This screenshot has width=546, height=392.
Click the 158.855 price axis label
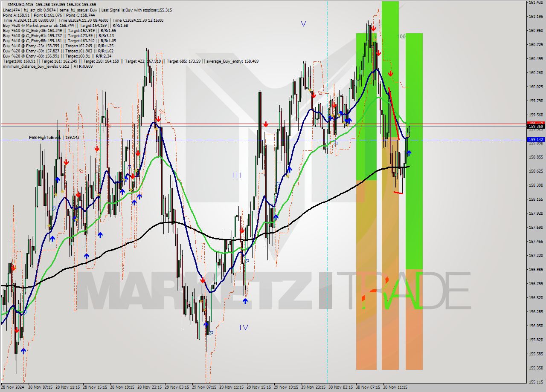pos(536,157)
